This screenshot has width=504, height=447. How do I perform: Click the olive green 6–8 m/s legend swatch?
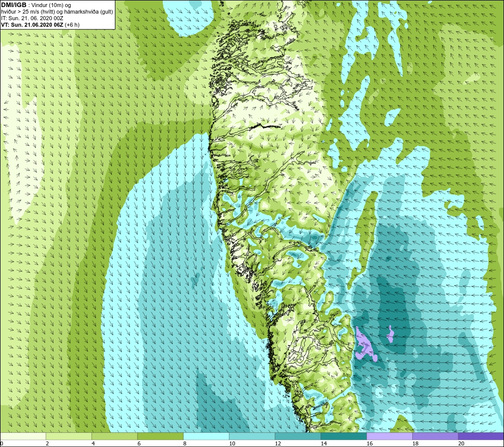(160, 436)
